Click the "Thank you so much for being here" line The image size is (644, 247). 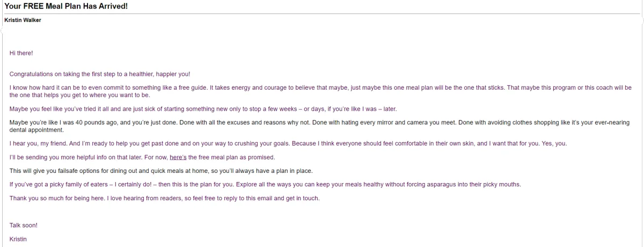[165, 199]
